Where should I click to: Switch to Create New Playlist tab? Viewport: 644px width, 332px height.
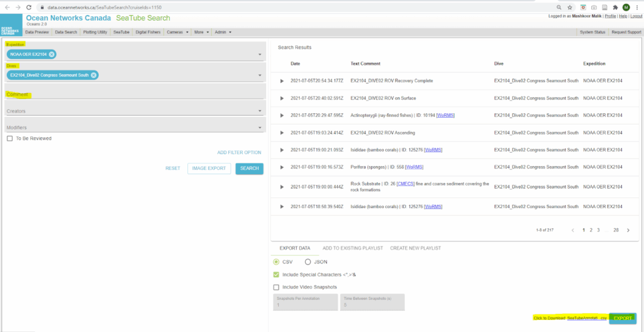(x=417, y=248)
